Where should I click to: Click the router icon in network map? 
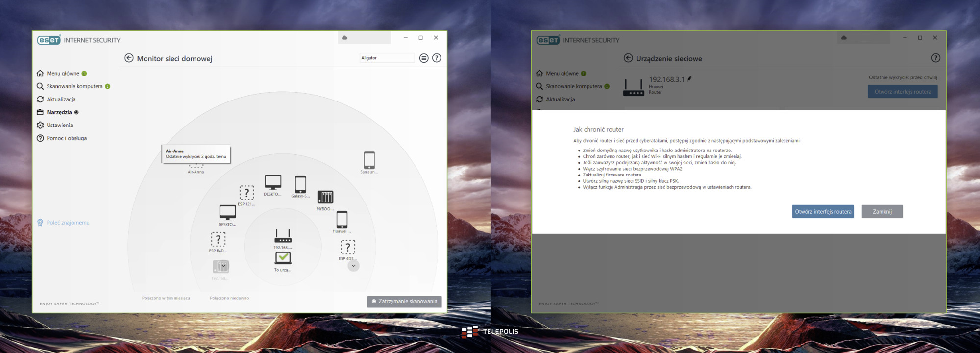point(283,236)
